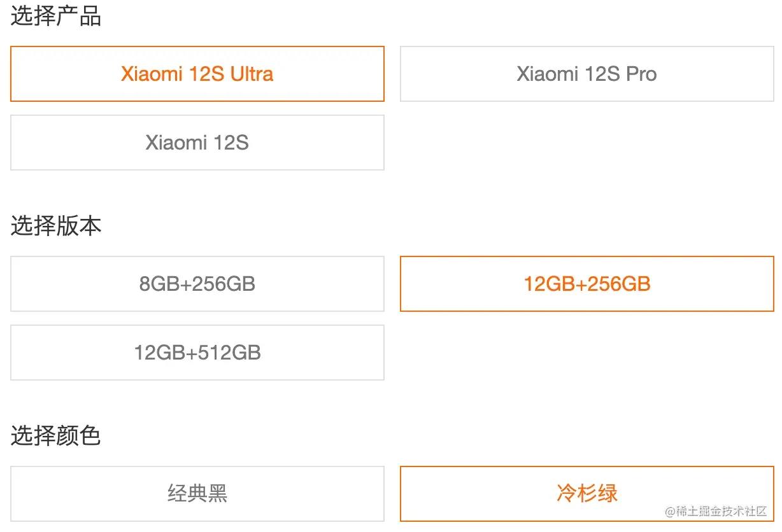
Task: Select the 8GB+256GB version
Action: pos(197,284)
